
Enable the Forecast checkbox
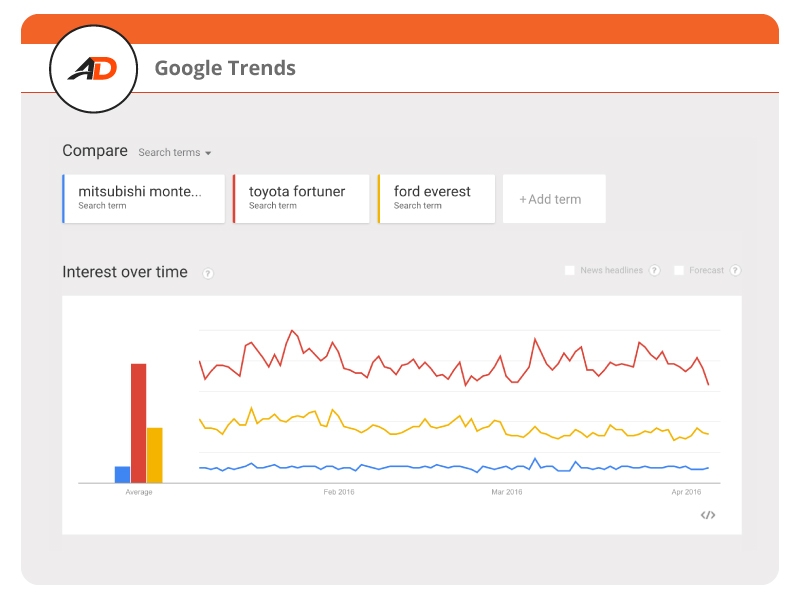pyautogui.click(x=679, y=270)
